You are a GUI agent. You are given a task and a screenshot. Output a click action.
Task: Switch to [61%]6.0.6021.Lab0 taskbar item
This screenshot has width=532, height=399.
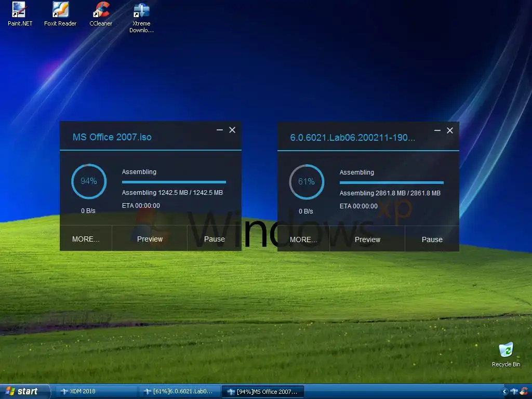tap(180, 391)
